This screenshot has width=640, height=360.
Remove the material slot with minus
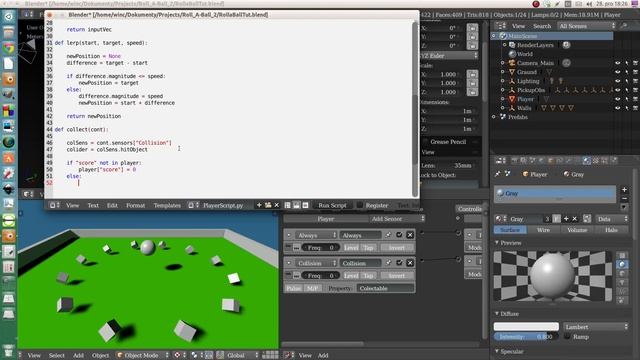(624, 198)
